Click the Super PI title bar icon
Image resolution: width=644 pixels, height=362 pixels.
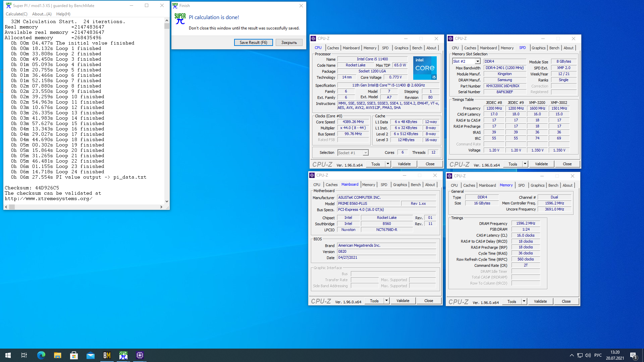8,5
